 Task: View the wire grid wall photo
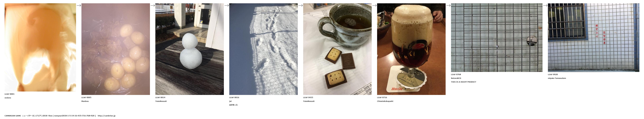[x=497, y=38]
